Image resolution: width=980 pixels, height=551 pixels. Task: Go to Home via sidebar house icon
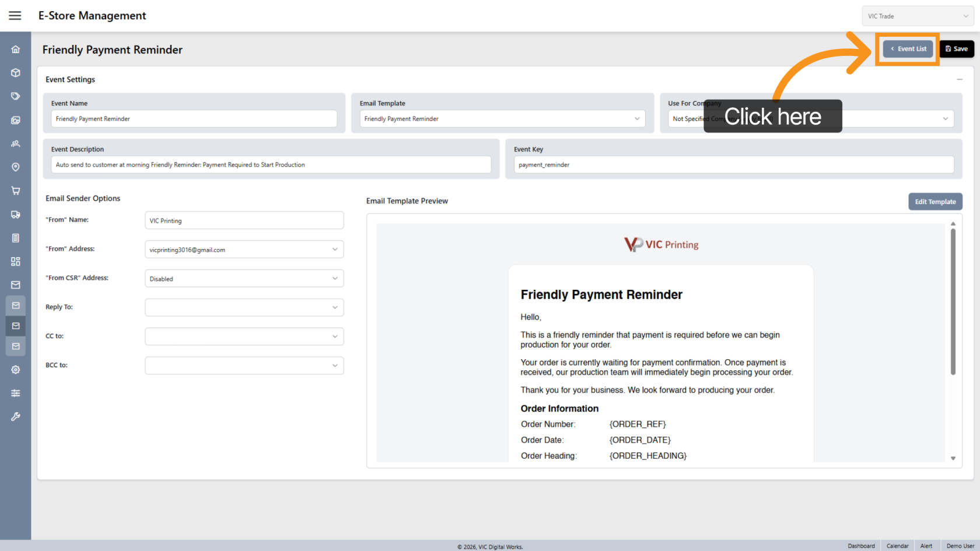16,50
